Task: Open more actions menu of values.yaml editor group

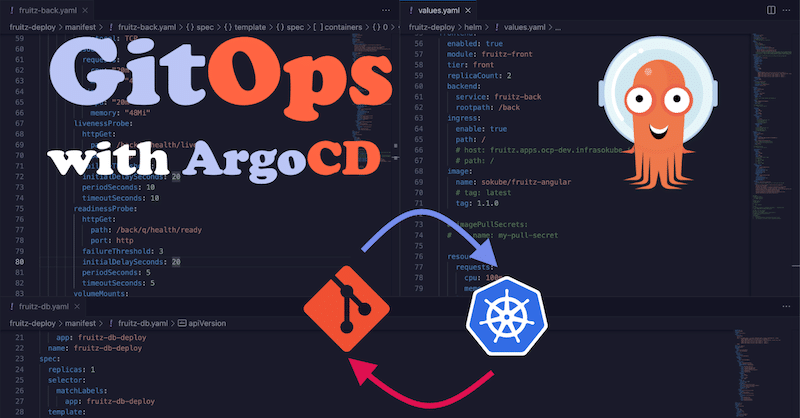Action: pyautogui.click(x=787, y=10)
